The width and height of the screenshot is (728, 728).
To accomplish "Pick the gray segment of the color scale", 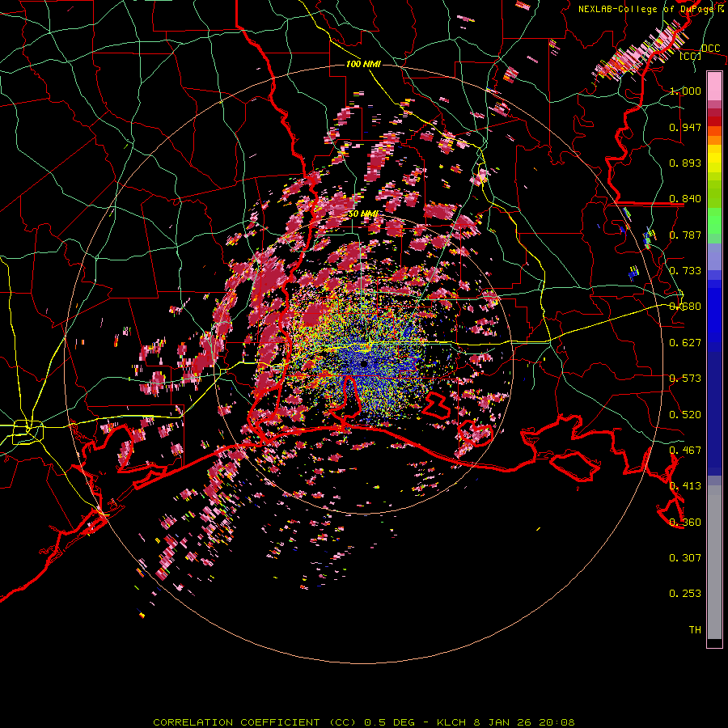I will pyautogui.click(x=714, y=562).
